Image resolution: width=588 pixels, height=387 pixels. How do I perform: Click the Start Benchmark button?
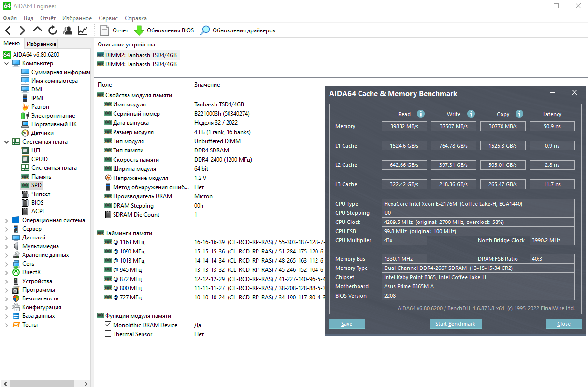coord(455,324)
